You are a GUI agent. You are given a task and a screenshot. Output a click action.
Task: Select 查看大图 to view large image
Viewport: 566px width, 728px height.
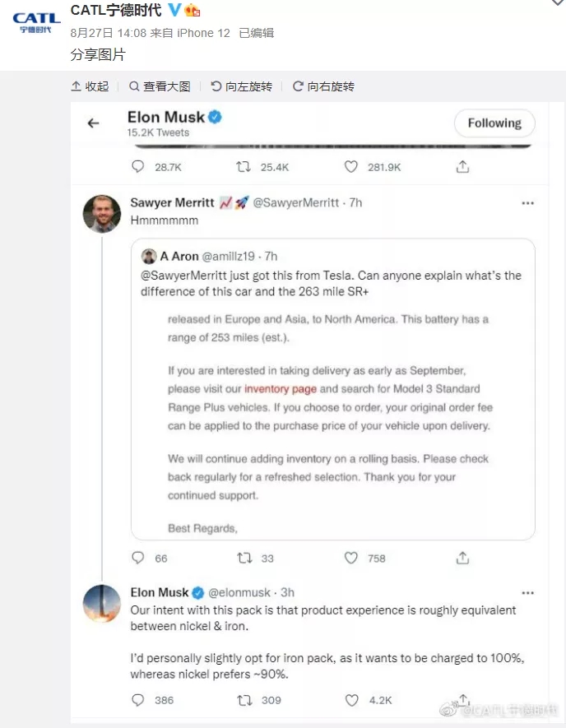pos(160,86)
